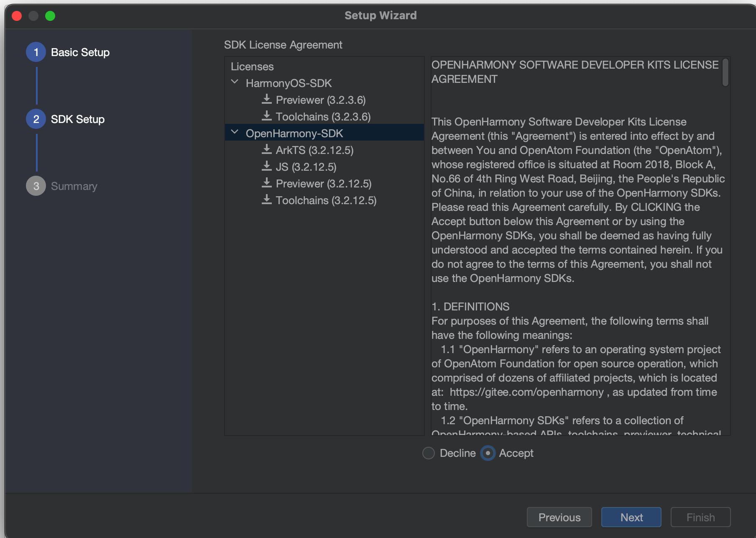
Task: Collapse the HarmonyOS-SDK tree node
Action: pyautogui.click(x=235, y=82)
